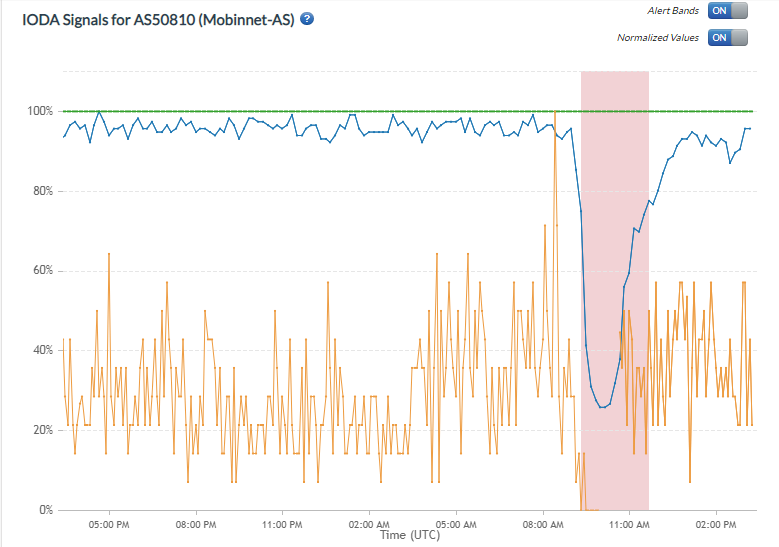Click the help question mark icon beside title
The width and height of the screenshot is (779, 547).
pyautogui.click(x=307, y=18)
